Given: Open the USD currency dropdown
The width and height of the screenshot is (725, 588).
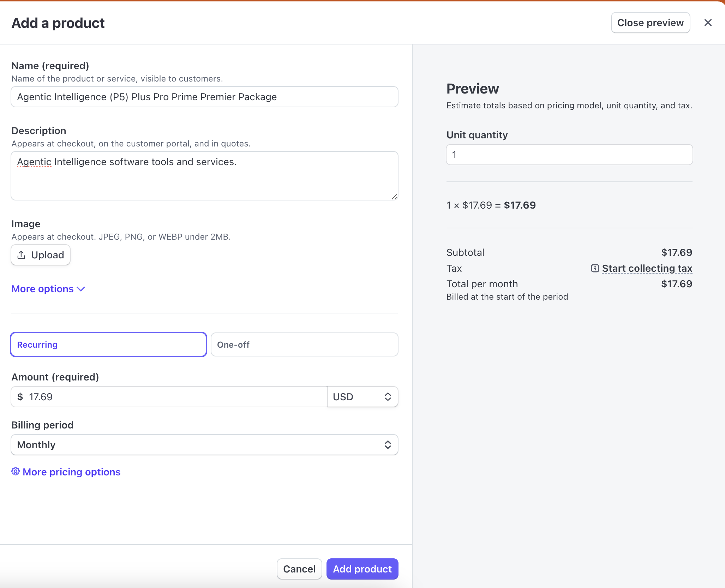Looking at the screenshot, I should (362, 397).
